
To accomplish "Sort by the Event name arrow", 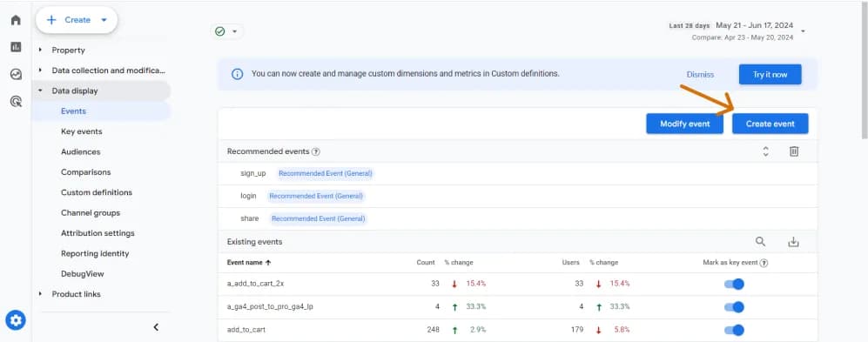I will tap(268, 263).
